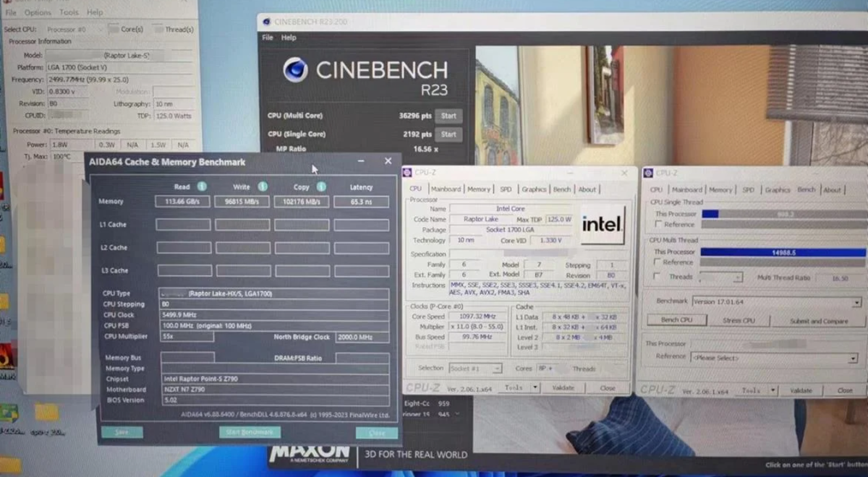The height and width of the screenshot is (477, 868).
Task: Click the Cinebench logo sphere icon
Action: tap(295, 70)
